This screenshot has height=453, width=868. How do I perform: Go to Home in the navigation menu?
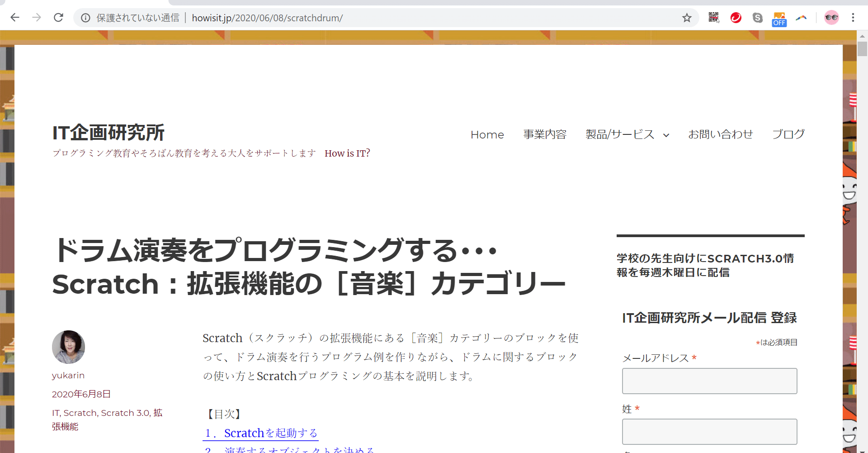(487, 135)
